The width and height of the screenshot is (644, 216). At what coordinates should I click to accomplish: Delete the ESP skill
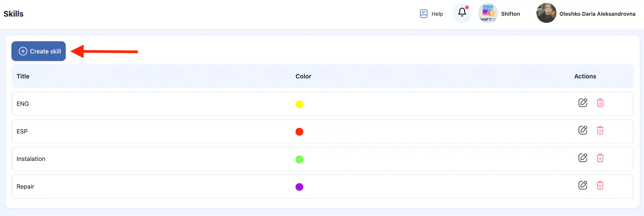pyautogui.click(x=600, y=130)
